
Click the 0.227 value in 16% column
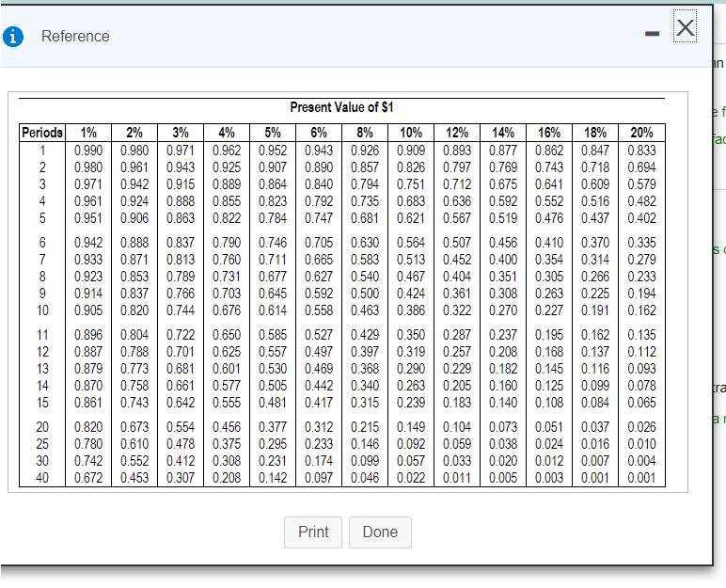[x=549, y=310]
